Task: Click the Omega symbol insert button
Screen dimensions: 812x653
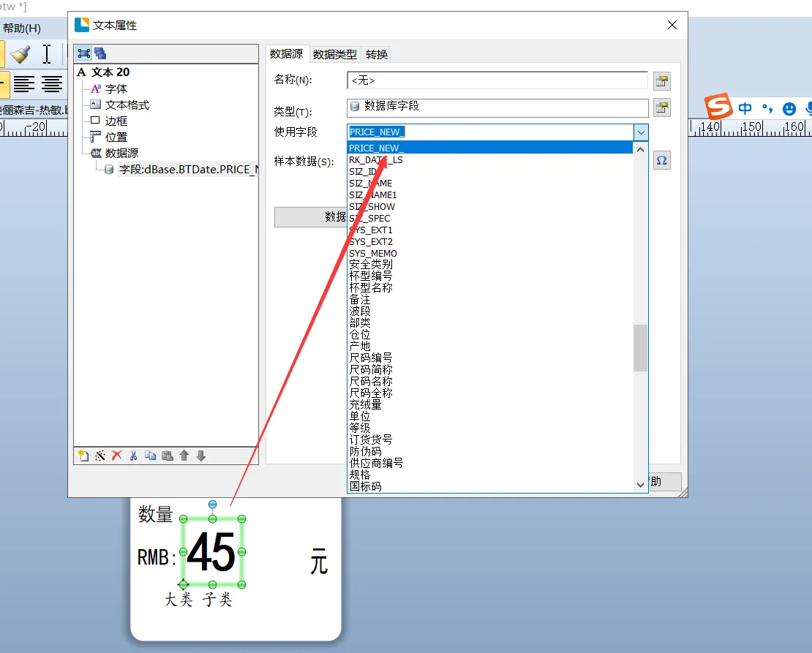Action: tap(661, 161)
